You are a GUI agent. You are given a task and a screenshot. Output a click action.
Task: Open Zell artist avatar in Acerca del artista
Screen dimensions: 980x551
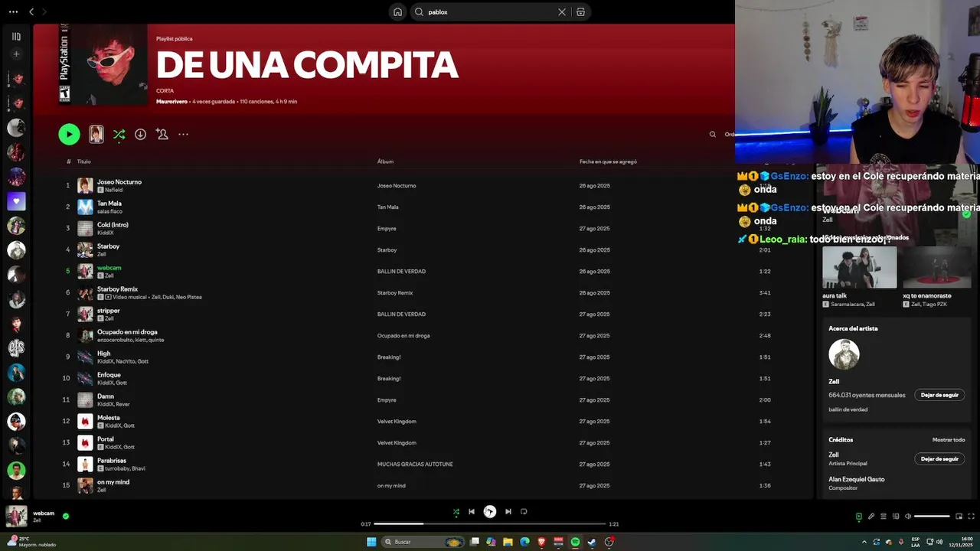[844, 354]
